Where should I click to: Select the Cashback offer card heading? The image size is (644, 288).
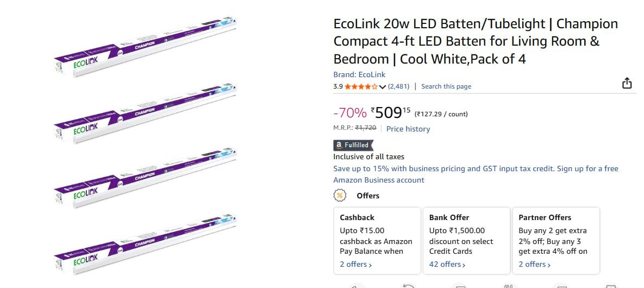click(x=358, y=217)
